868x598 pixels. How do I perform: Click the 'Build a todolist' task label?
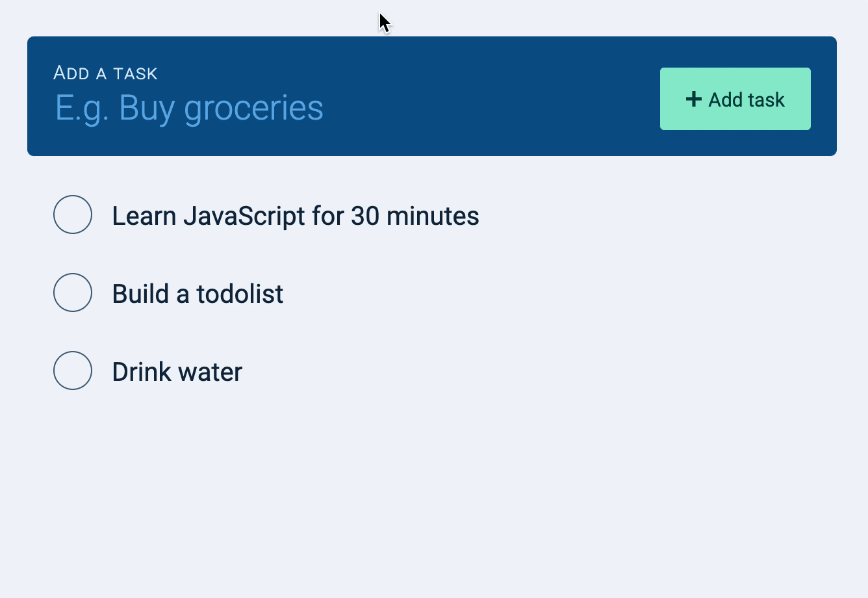coord(198,293)
